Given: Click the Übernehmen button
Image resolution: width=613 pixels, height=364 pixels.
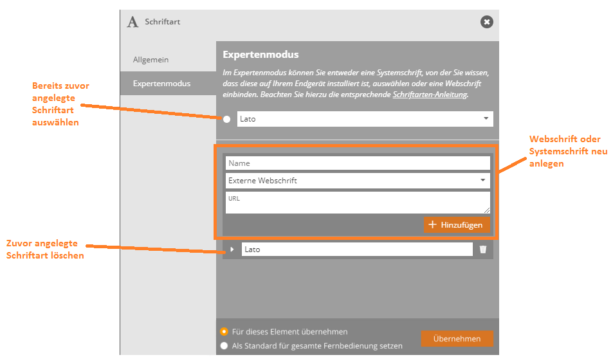Looking at the screenshot, I should coord(457,339).
